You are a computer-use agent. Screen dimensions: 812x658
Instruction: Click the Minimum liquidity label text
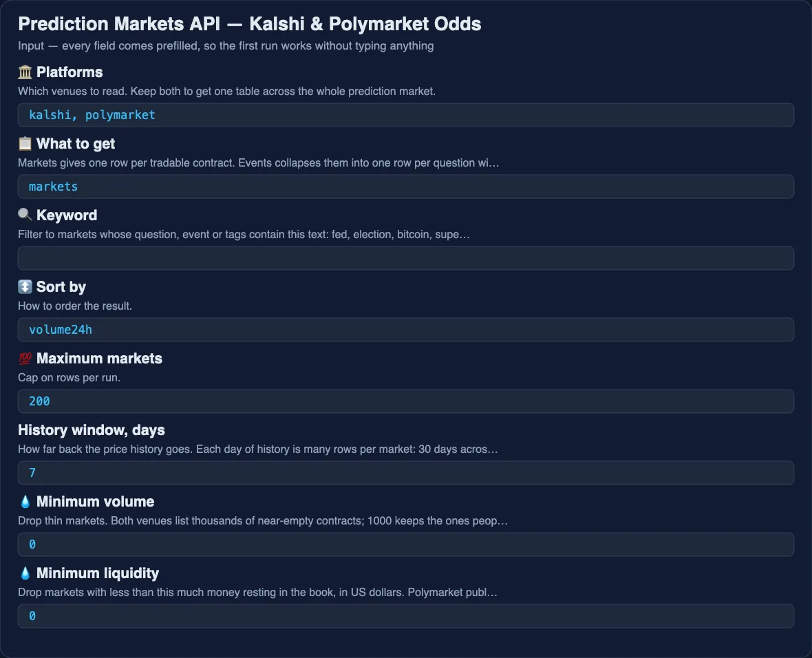(x=98, y=573)
